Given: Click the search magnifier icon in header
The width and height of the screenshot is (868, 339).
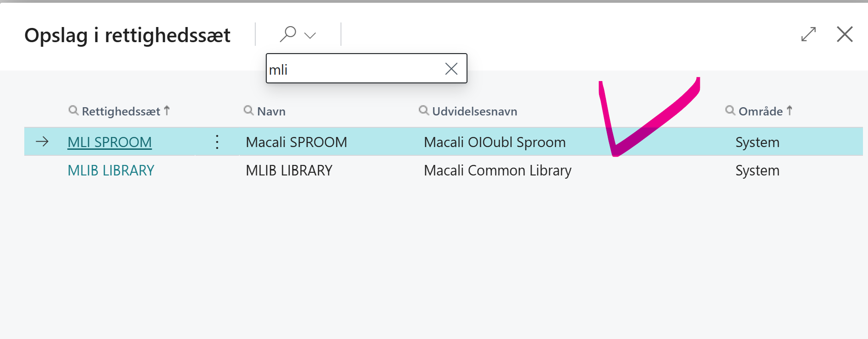Looking at the screenshot, I should [288, 34].
